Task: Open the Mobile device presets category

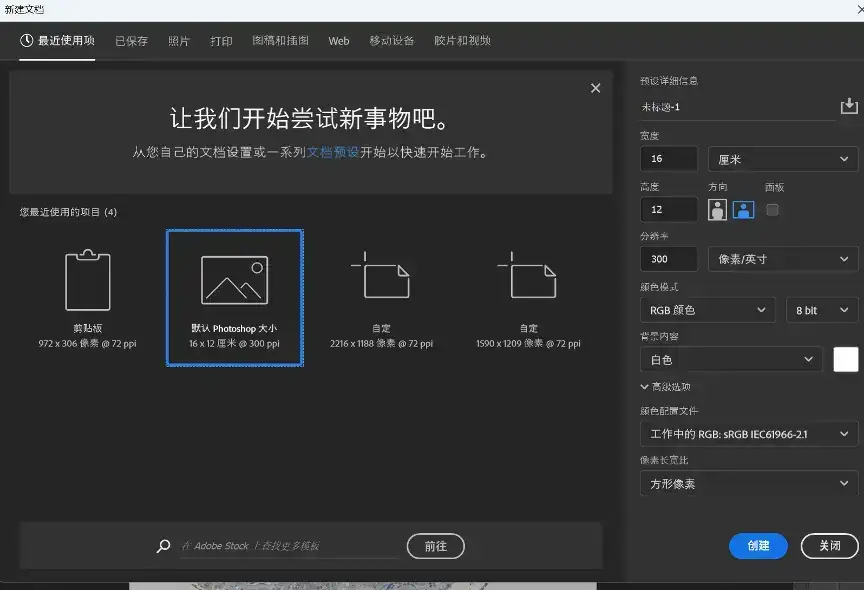Action: point(393,41)
